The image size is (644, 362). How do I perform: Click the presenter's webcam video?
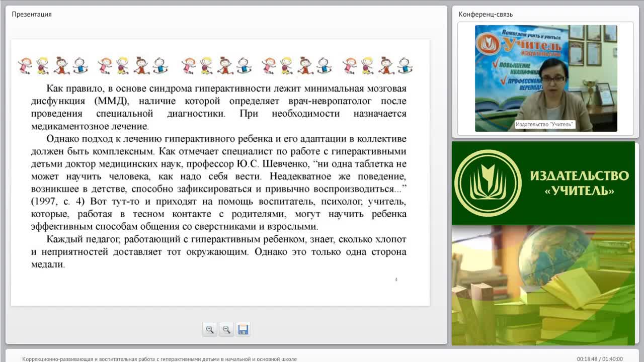[546, 78]
